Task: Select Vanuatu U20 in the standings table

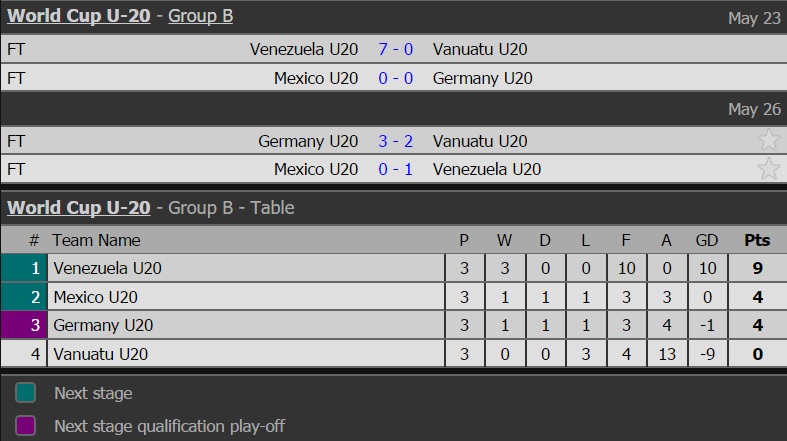Action: click(x=100, y=353)
